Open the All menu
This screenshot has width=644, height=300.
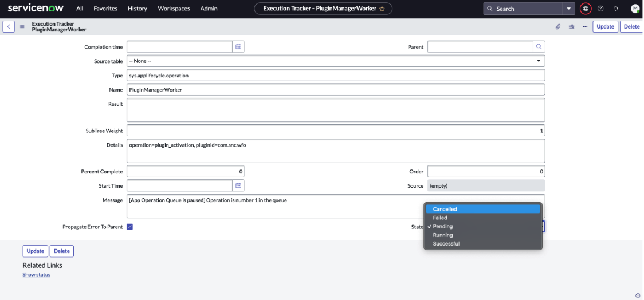coord(80,9)
